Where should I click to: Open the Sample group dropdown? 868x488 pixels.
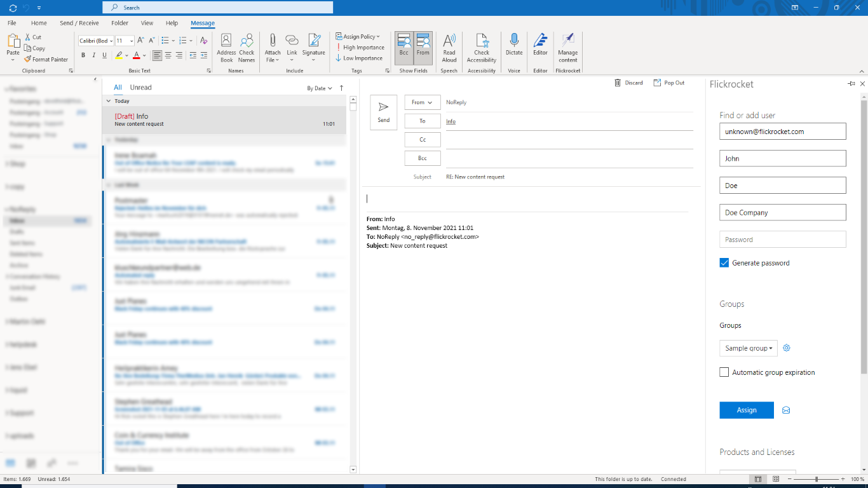click(x=749, y=348)
